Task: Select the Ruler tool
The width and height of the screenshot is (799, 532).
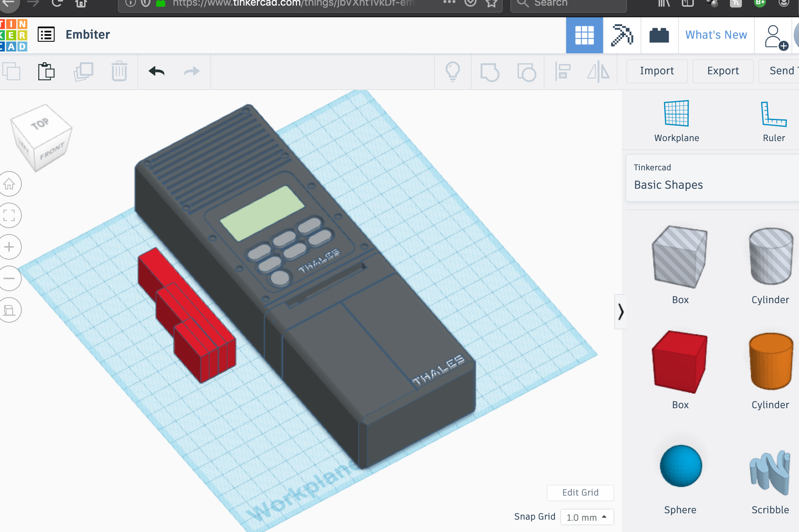Action: [774, 121]
